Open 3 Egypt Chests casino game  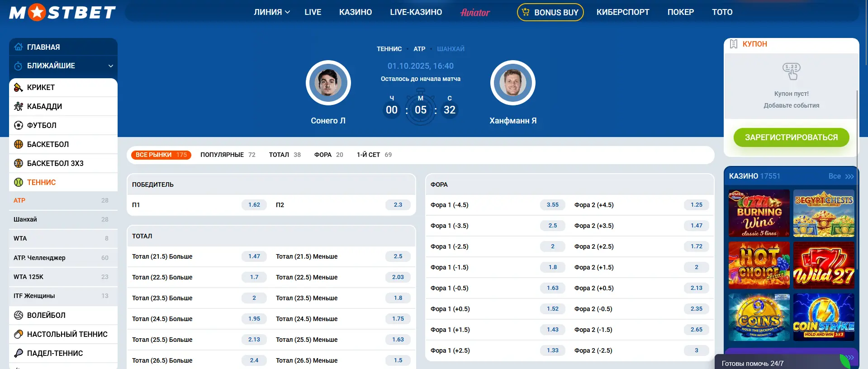824,213
